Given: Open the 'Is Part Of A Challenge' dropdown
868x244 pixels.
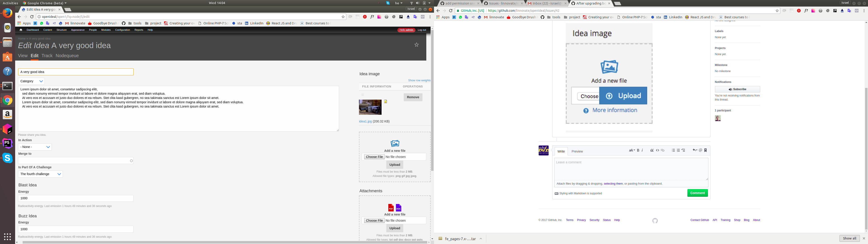Looking at the screenshot, I should [40, 174].
